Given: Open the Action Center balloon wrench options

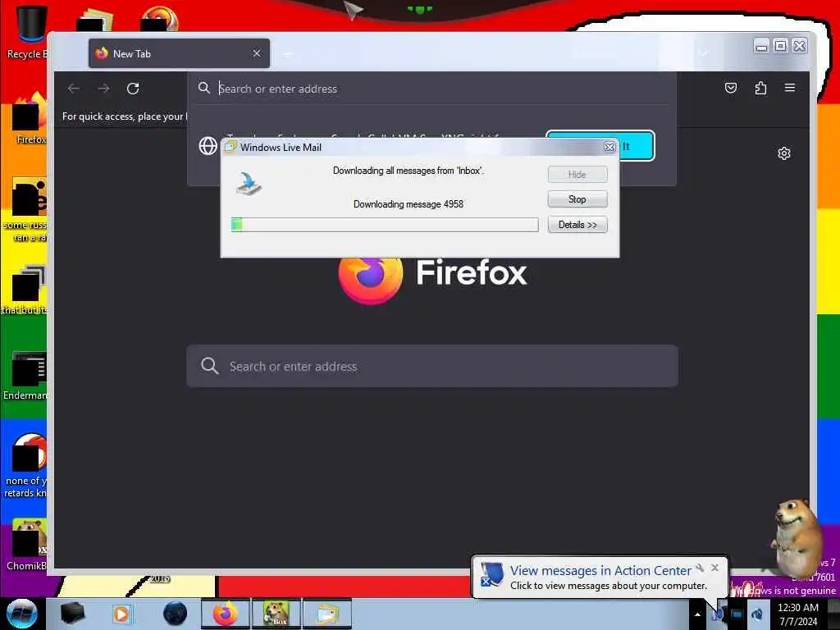Looking at the screenshot, I should (700, 568).
